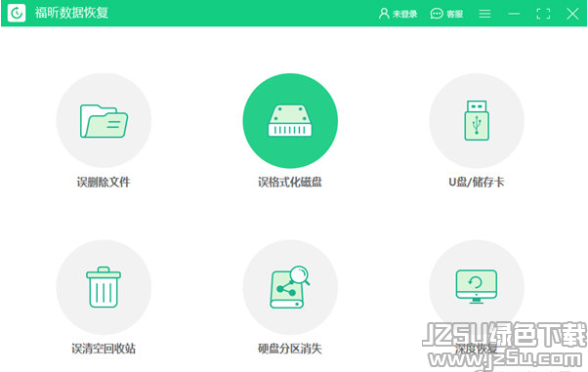Open the accidentally deleted files recovery icon

pyautogui.click(x=104, y=120)
